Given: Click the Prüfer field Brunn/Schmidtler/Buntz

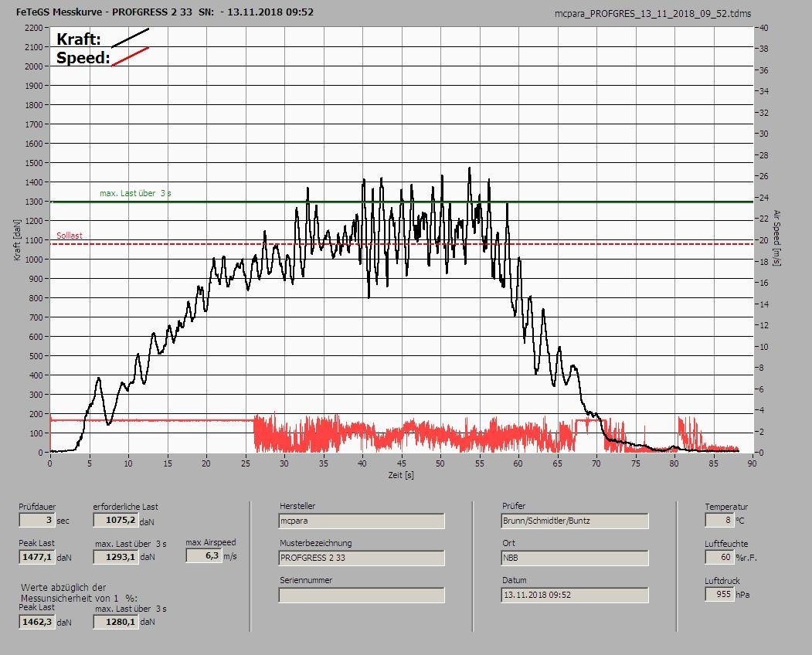Looking at the screenshot, I should pos(575,521).
